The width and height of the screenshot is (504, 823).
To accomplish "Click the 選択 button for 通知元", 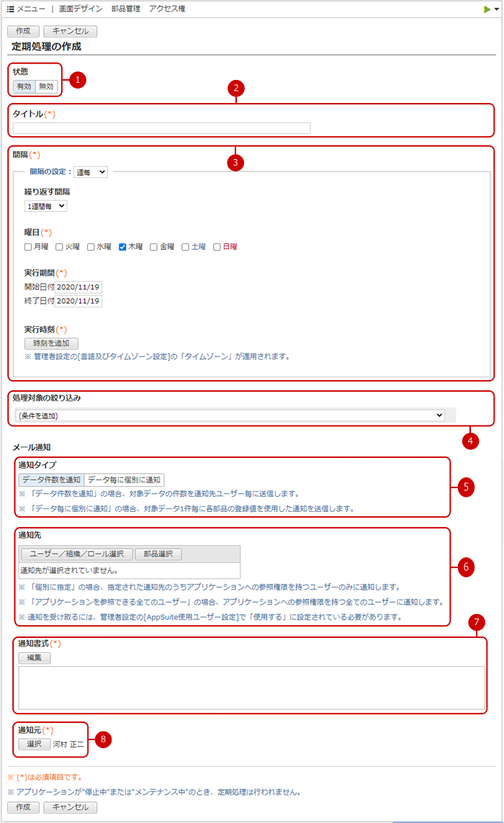I will (35, 745).
